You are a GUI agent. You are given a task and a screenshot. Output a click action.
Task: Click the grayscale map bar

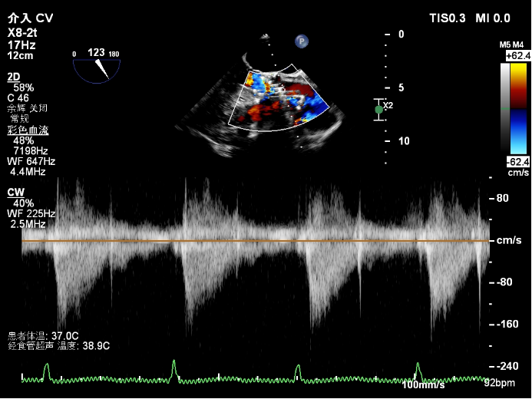click(505, 108)
